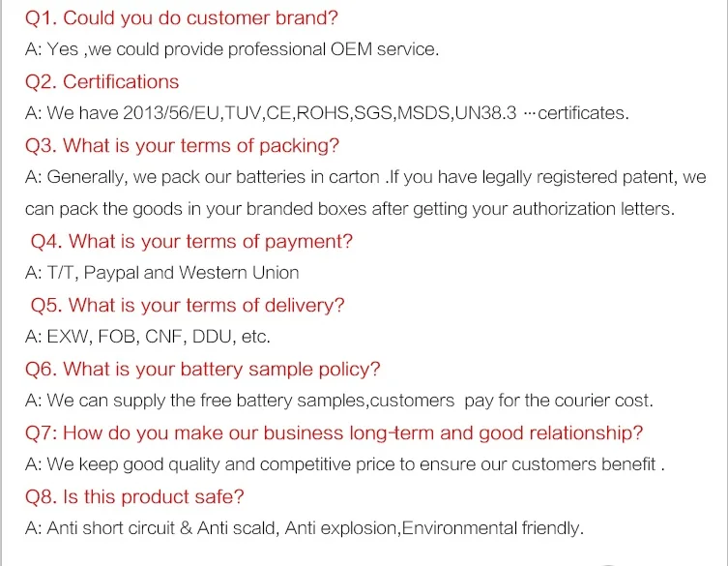Click the line about packing batteries in carton

point(365,177)
